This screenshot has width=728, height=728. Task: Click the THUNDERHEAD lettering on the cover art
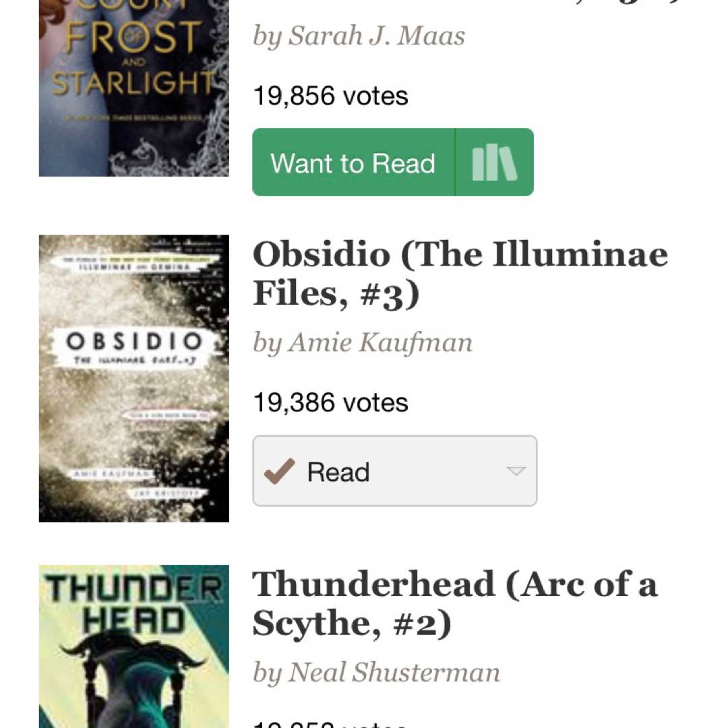(x=133, y=603)
